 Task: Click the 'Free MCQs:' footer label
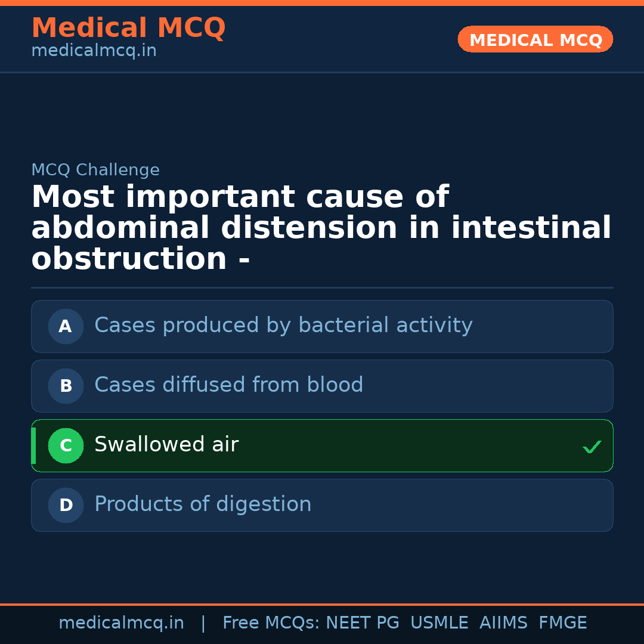271,623
